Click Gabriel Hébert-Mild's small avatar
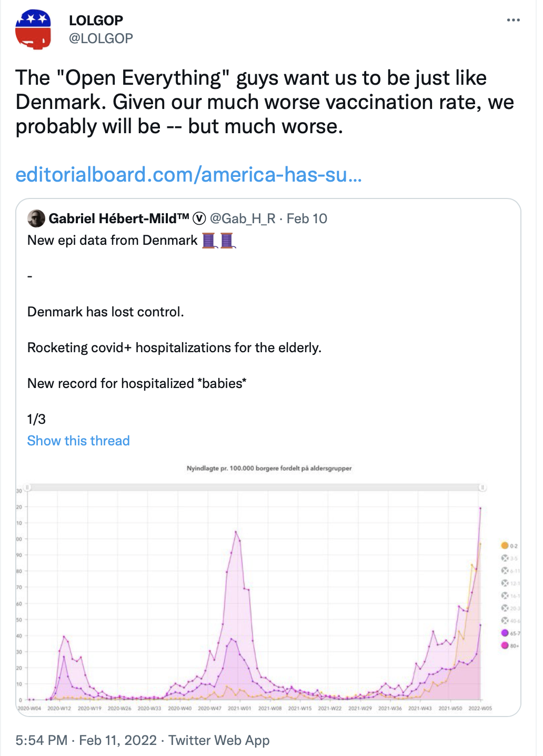Image resolution: width=543 pixels, height=756 pixels. click(x=36, y=218)
